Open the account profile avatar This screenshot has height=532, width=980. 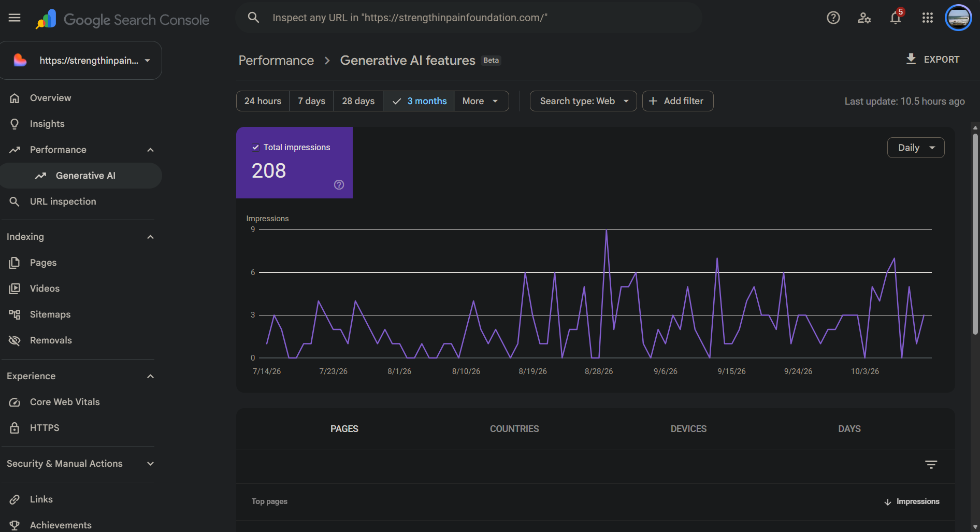click(958, 18)
